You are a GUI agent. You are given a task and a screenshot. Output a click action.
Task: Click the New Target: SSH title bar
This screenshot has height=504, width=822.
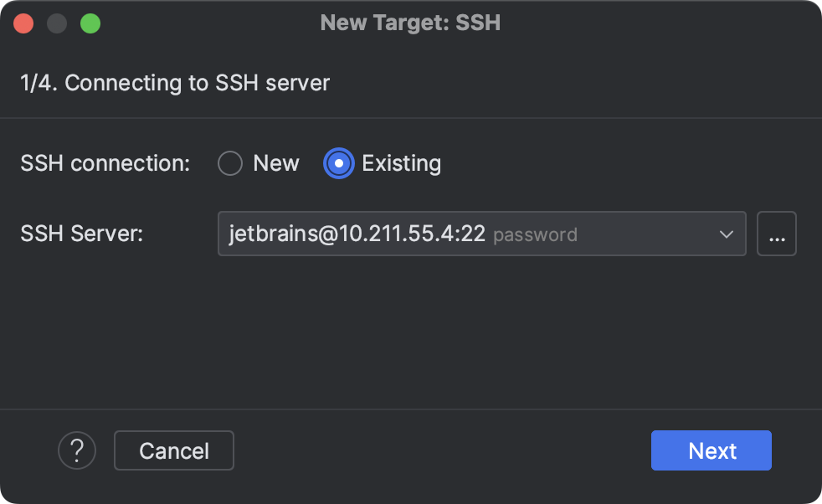410,23
